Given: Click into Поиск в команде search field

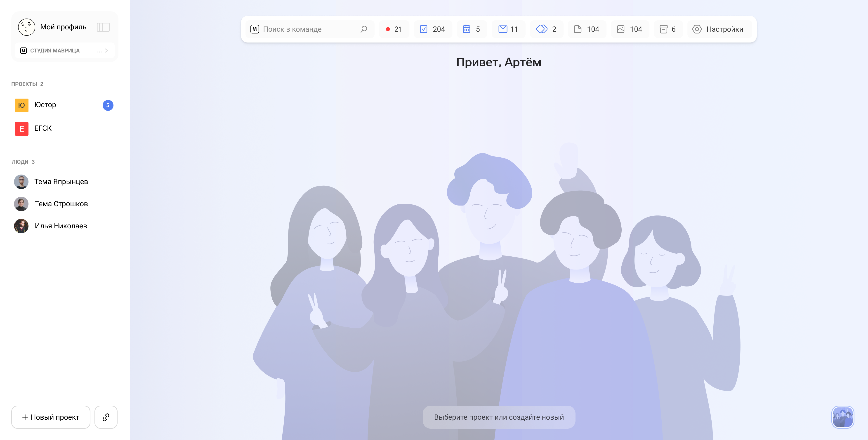Looking at the screenshot, I should pyautogui.click(x=303, y=29).
